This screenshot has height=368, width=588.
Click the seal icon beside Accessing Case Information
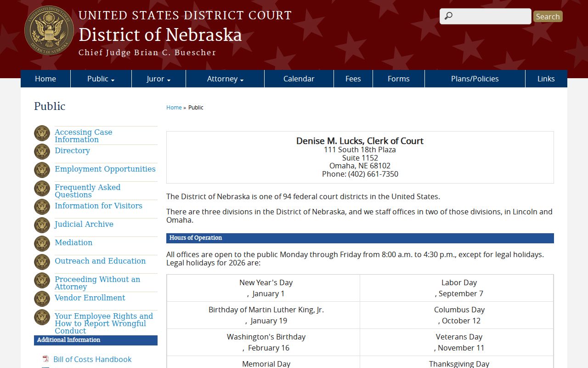(42, 133)
